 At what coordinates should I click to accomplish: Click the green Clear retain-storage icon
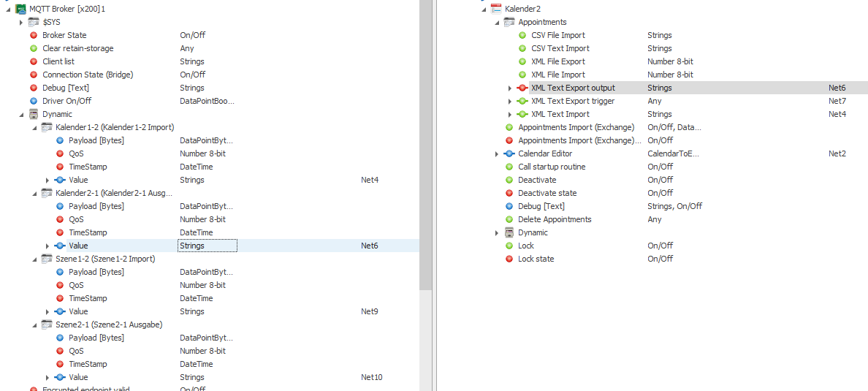(x=34, y=49)
